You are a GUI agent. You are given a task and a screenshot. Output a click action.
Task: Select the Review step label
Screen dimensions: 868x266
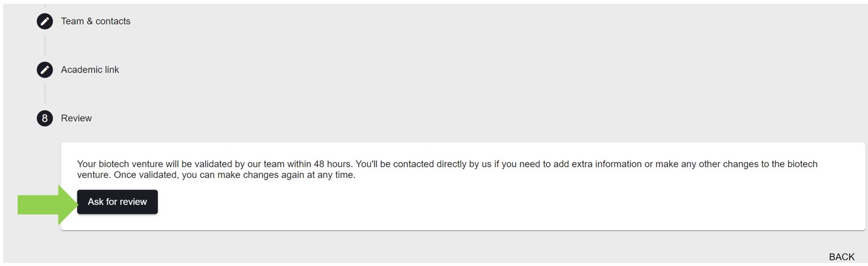tap(76, 119)
